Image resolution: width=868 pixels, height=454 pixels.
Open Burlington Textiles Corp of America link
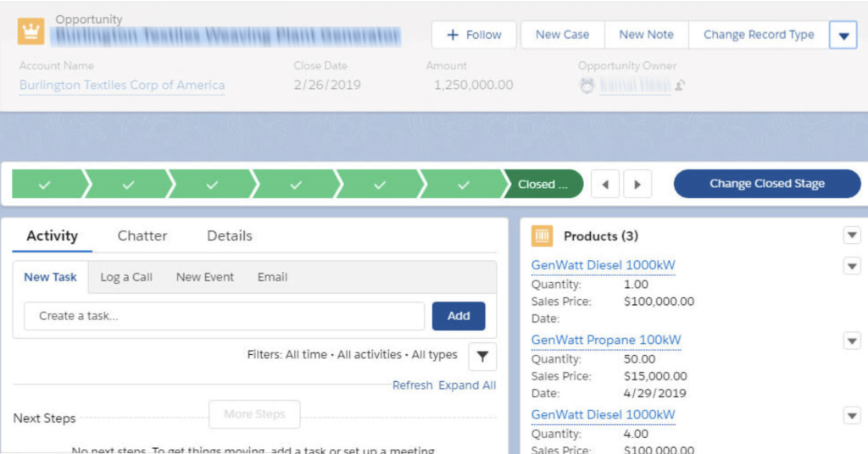(x=122, y=86)
